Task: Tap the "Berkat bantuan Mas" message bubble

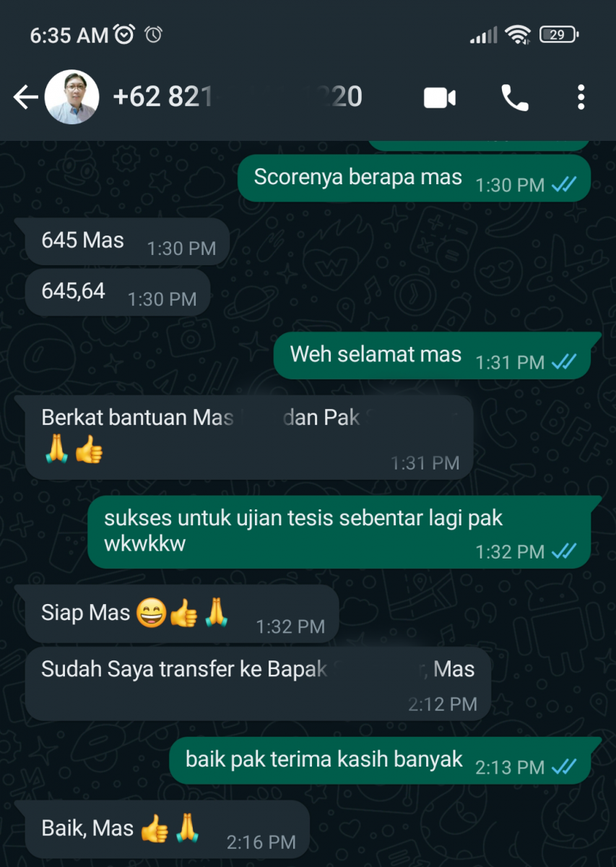Action: pos(249,437)
